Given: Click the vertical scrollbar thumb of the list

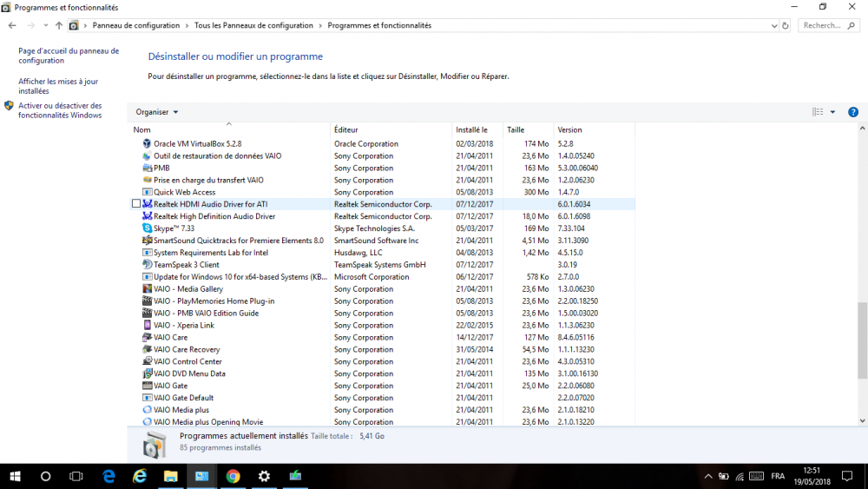Looking at the screenshot, I should [861, 339].
